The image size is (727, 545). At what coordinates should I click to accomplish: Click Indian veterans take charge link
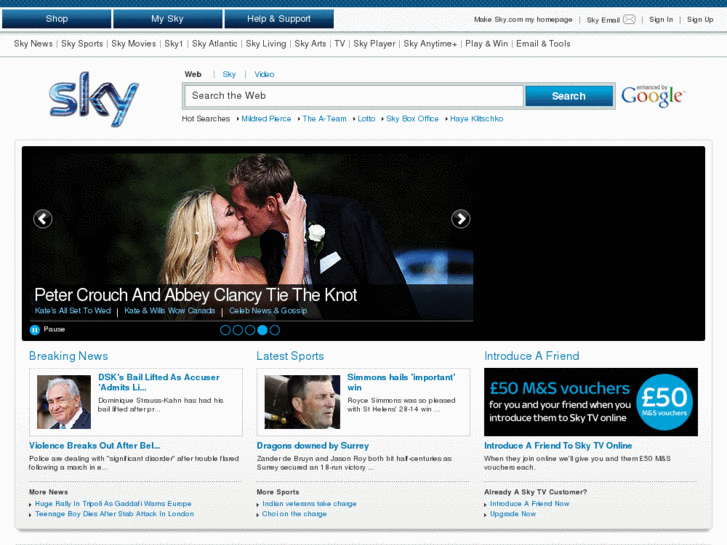pos(309,504)
